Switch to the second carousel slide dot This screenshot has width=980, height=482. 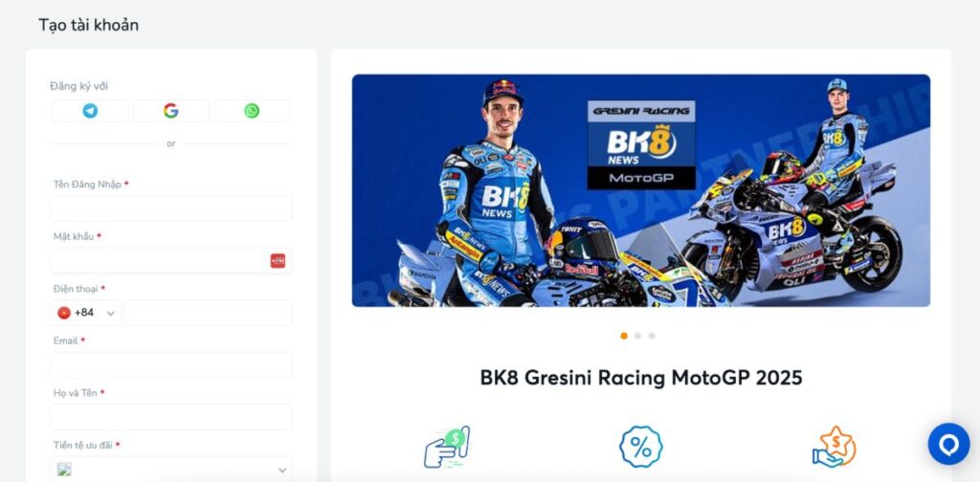point(637,336)
